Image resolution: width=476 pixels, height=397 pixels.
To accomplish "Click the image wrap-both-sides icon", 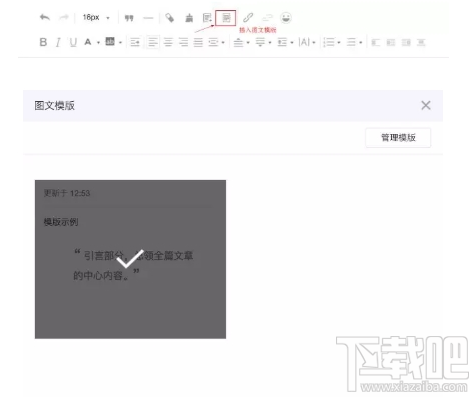I will 391,43.
